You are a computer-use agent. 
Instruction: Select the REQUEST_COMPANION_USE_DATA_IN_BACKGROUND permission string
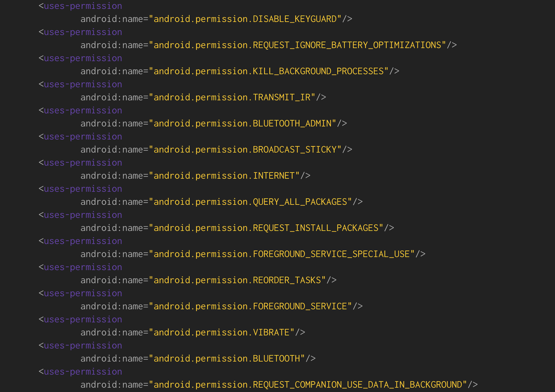[308, 385]
